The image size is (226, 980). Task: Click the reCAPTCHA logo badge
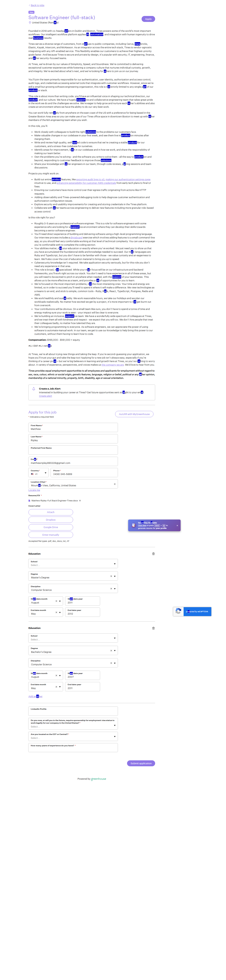178,611
